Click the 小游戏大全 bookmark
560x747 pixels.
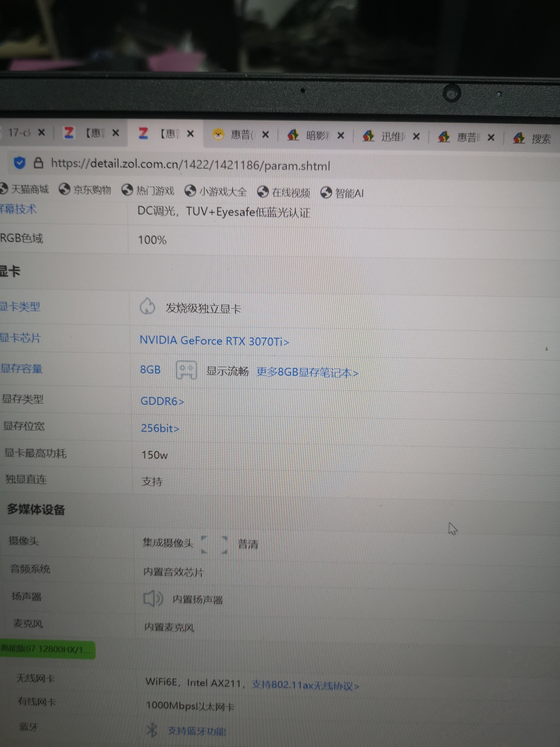[x=216, y=192]
